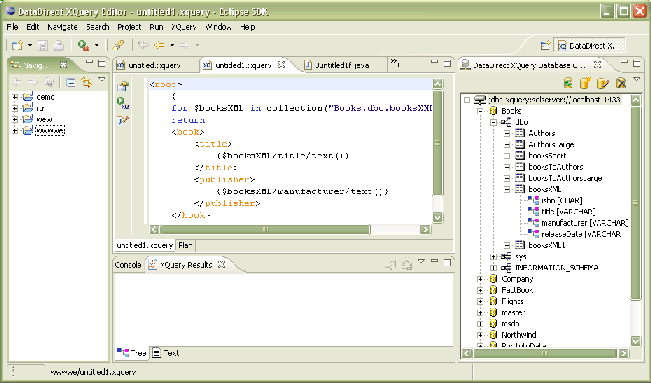Click the green Run button in the main toolbar
The image size is (651, 383).
click(83, 45)
